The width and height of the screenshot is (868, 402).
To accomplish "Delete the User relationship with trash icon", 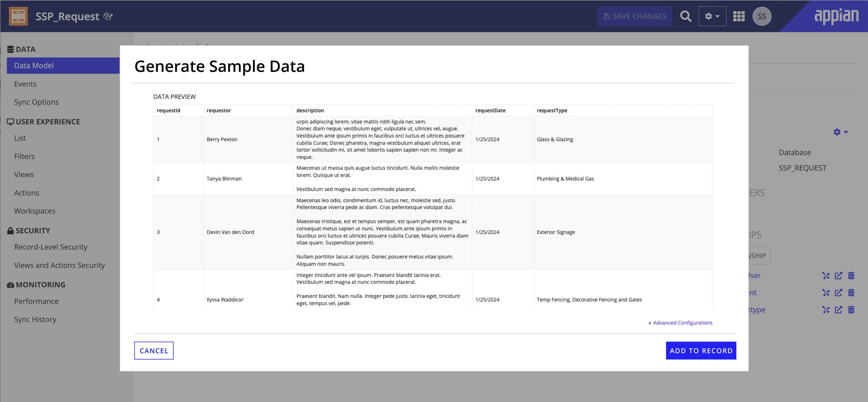I will pos(851,276).
